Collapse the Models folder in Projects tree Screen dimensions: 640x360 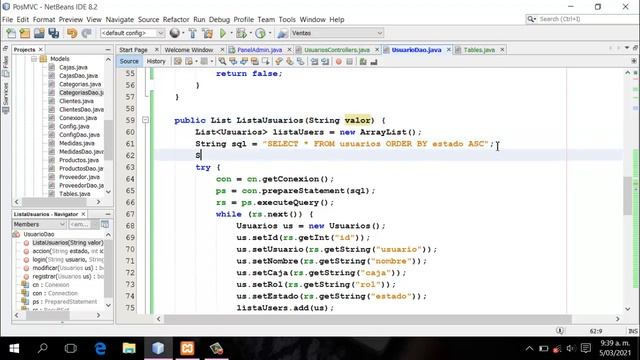34,59
